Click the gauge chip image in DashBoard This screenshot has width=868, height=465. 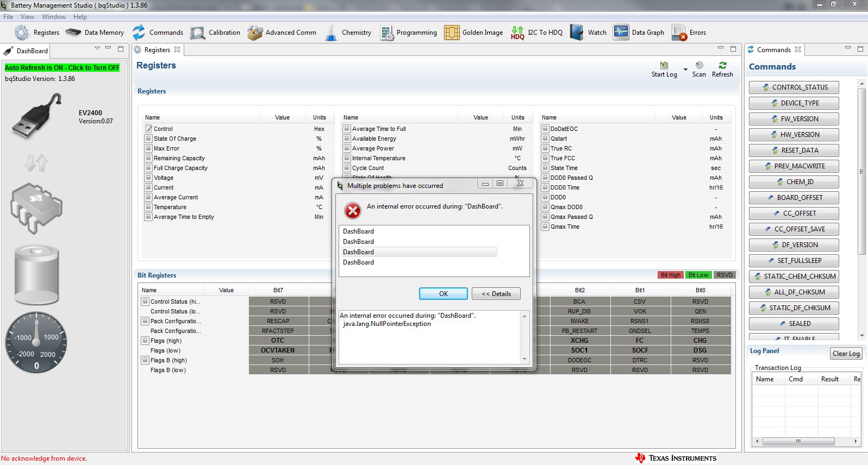pos(36,208)
